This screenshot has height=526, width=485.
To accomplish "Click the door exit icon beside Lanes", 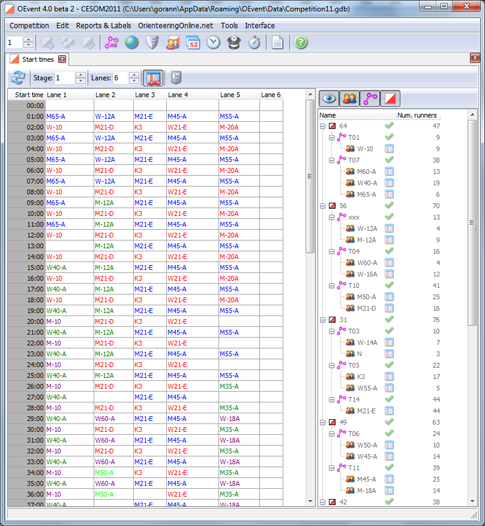I will pyautogui.click(x=176, y=78).
